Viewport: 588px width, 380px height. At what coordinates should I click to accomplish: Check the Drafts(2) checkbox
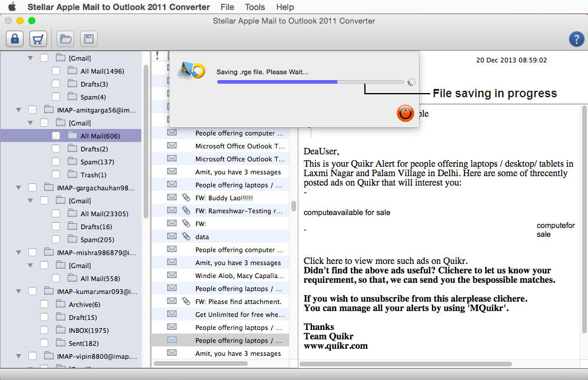tap(56, 148)
